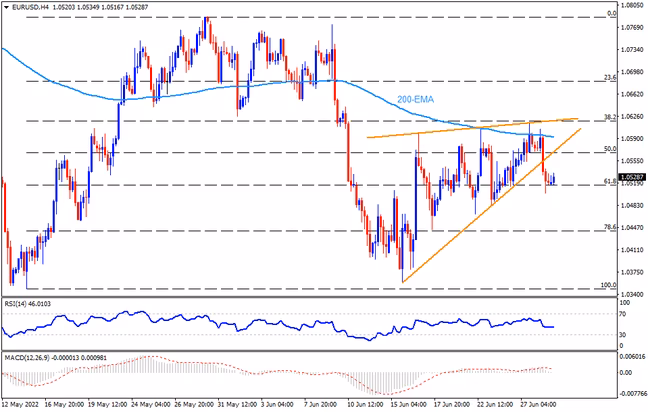Viewport: 648px width, 412px height.
Task: Select the 61.8 Fibonacci level label
Action: (x=610, y=181)
